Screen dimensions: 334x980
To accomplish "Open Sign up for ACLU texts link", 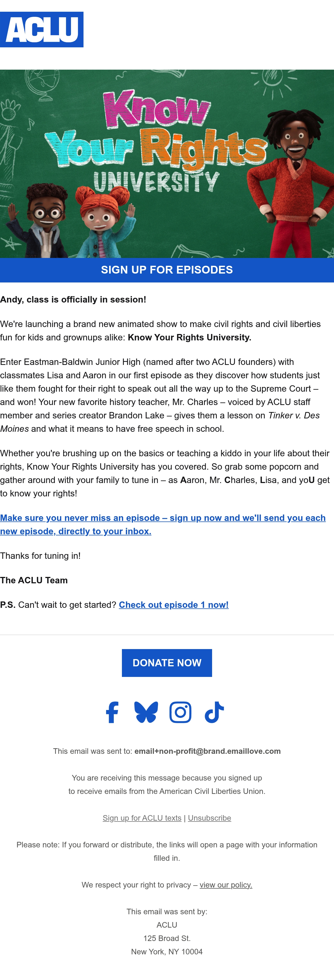I will (142, 818).
